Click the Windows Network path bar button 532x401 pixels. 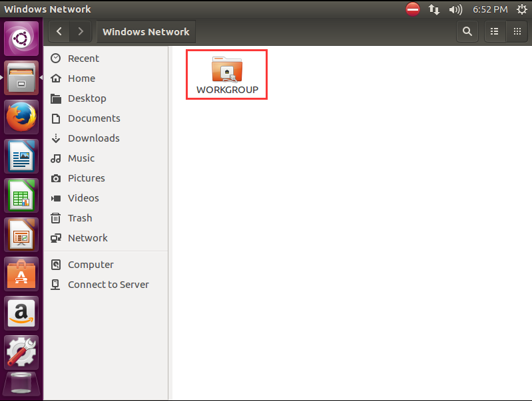[x=146, y=31]
